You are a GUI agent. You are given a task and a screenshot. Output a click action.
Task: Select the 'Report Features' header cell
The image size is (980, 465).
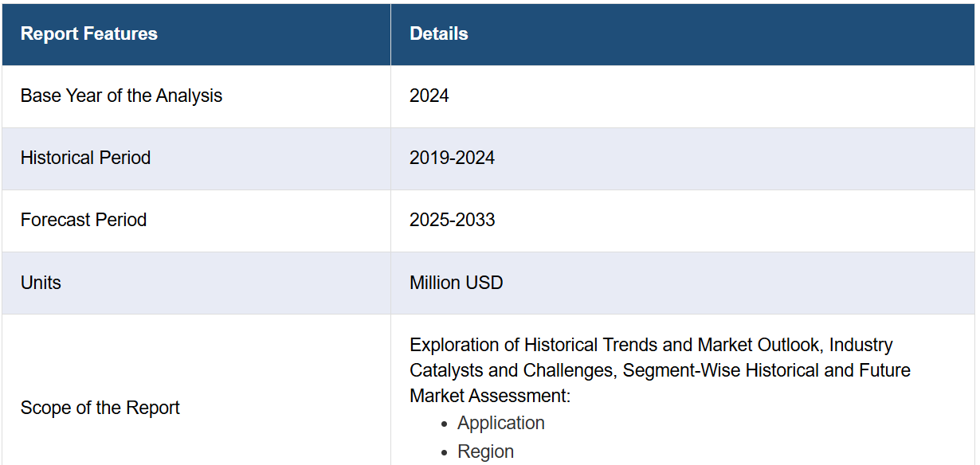196,34
